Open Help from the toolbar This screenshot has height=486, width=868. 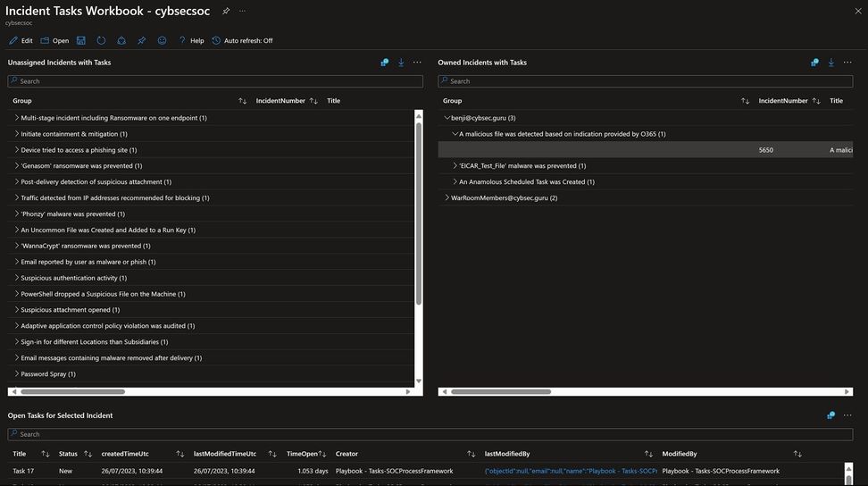191,40
